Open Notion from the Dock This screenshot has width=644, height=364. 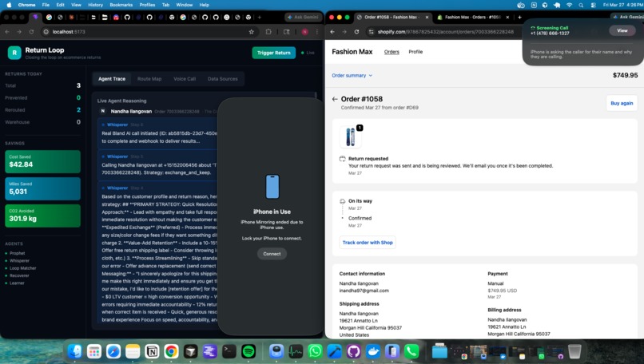[152, 351]
